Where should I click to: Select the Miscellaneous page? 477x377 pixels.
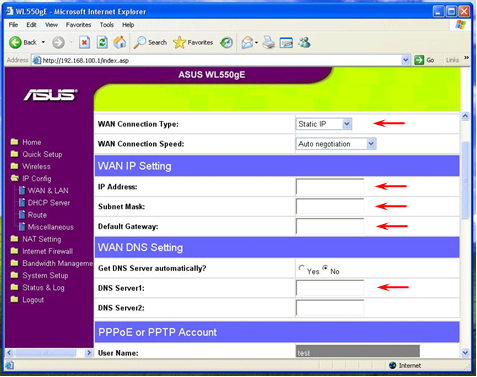tap(46, 227)
